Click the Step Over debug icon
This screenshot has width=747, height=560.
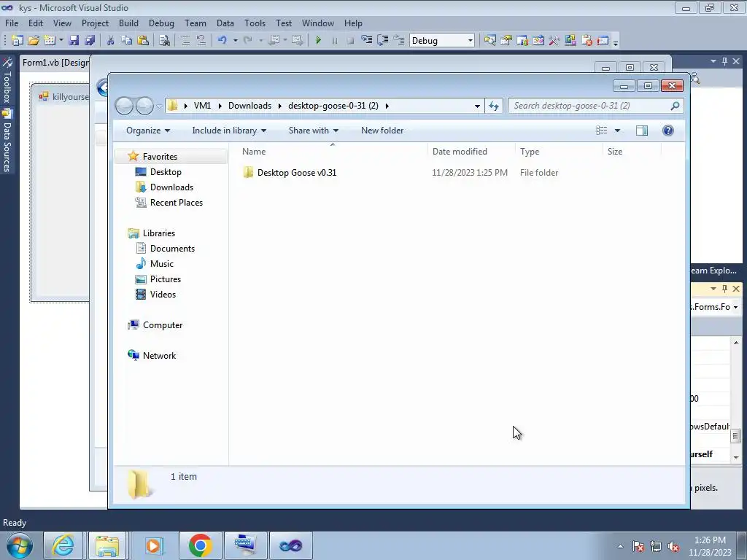(382, 41)
